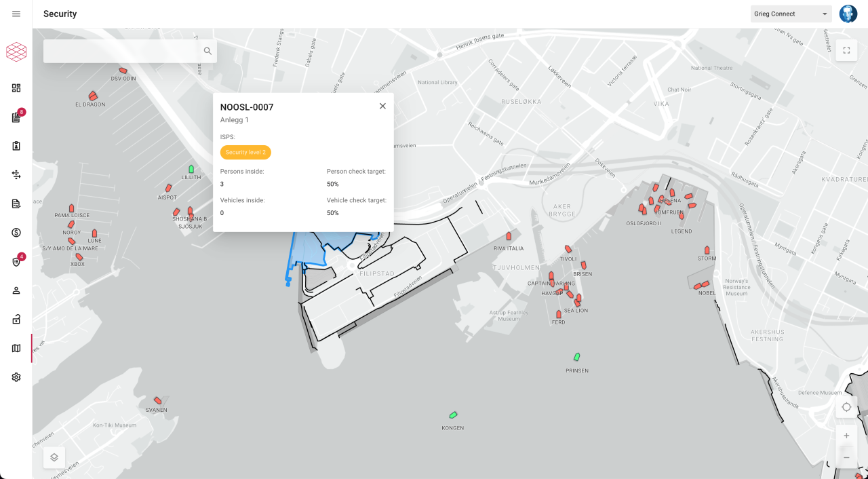
Task: Open settings gear in sidebar
Action: (16, 377)
